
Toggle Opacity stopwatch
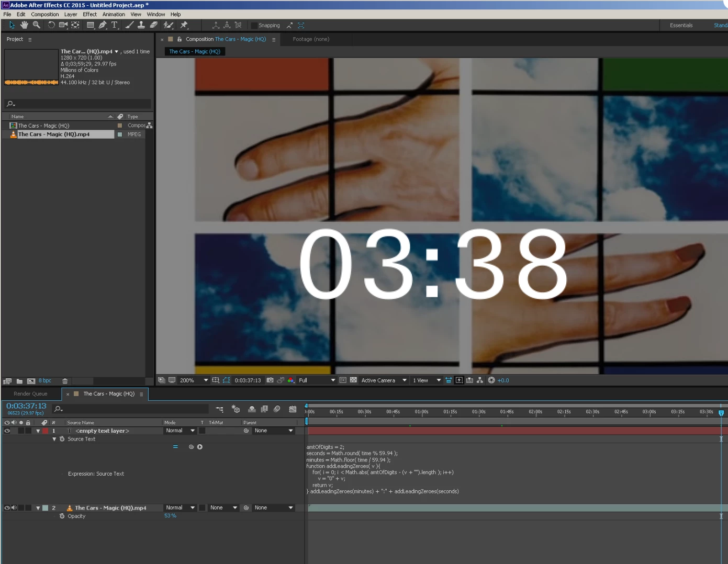(62, 516)
